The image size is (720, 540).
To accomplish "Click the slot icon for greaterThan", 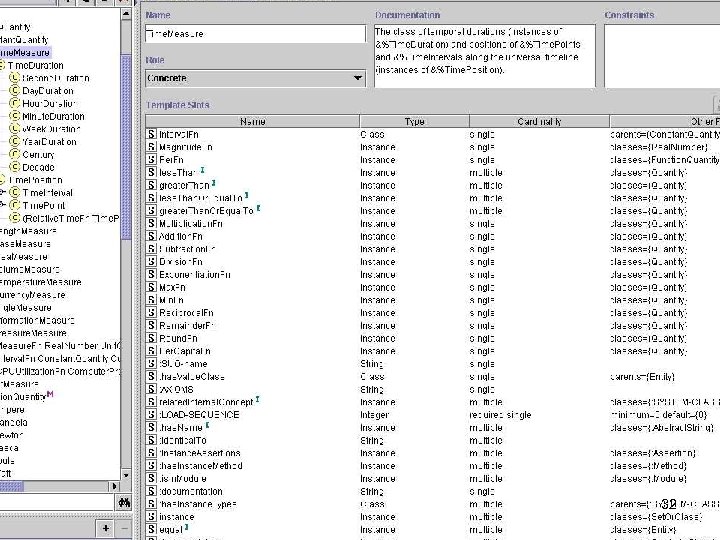I will 152,185.
